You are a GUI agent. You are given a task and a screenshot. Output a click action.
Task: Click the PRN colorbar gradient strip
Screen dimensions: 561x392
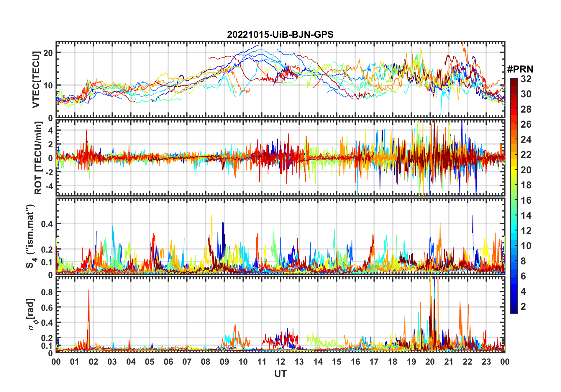(x=514, y=196)
